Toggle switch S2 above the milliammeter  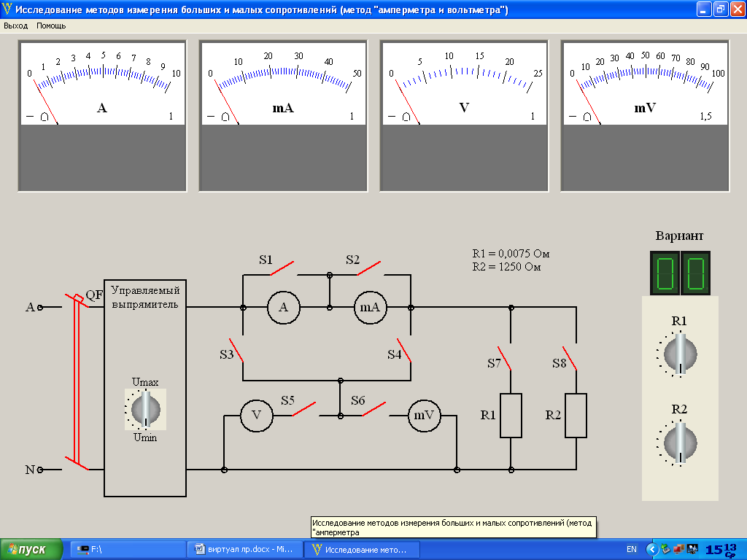click(368, 268)
